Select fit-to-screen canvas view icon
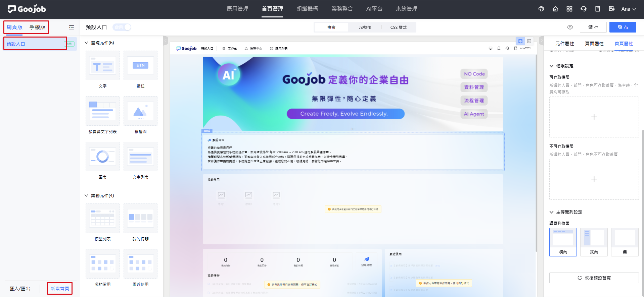The height and width of the screenshot is (297, 644). (x=520, y=41)
